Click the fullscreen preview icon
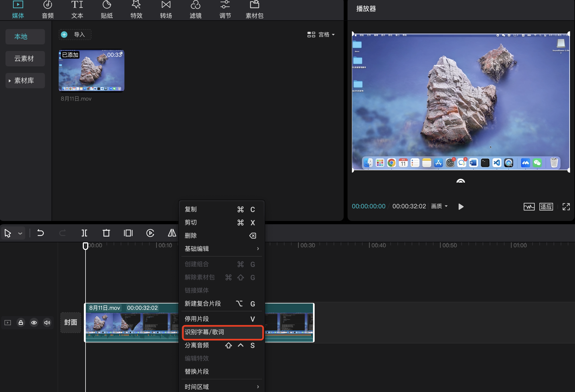 pos(566,206)
